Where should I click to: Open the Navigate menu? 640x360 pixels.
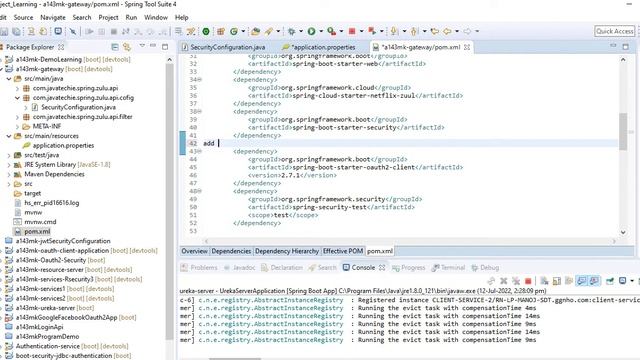pyautogui.click(x=53, y=18)
